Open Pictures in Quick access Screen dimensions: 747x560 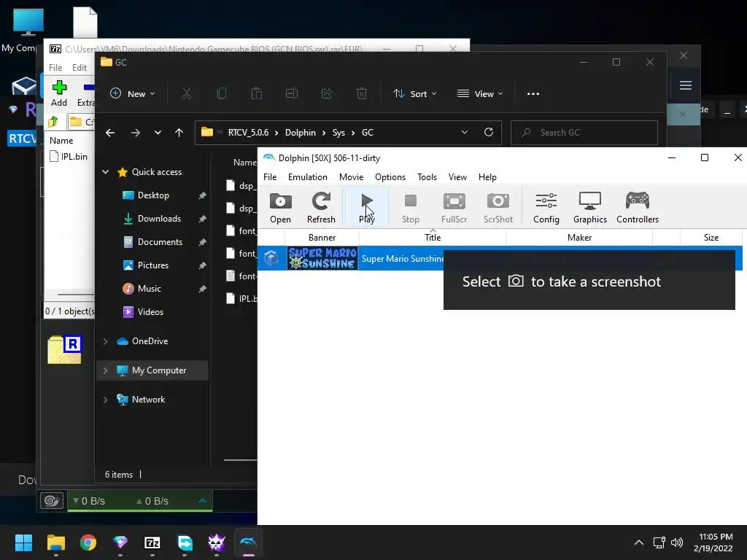point(153,265)
